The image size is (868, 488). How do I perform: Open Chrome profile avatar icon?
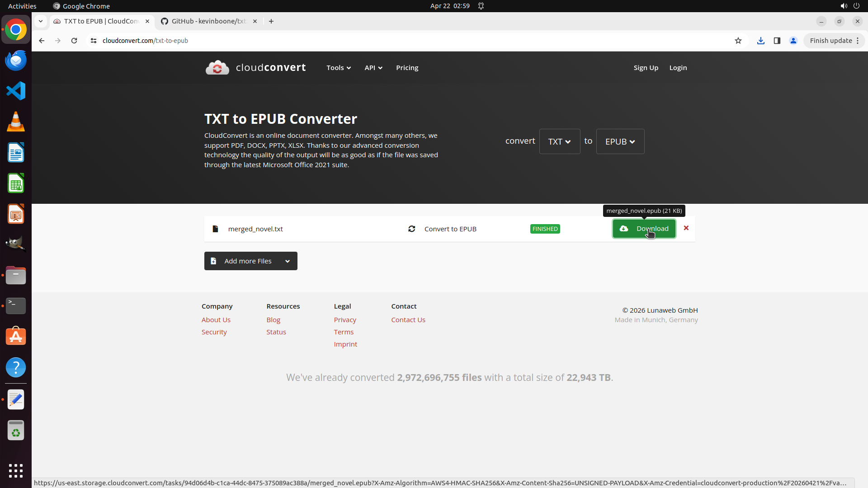click(793, 41)
